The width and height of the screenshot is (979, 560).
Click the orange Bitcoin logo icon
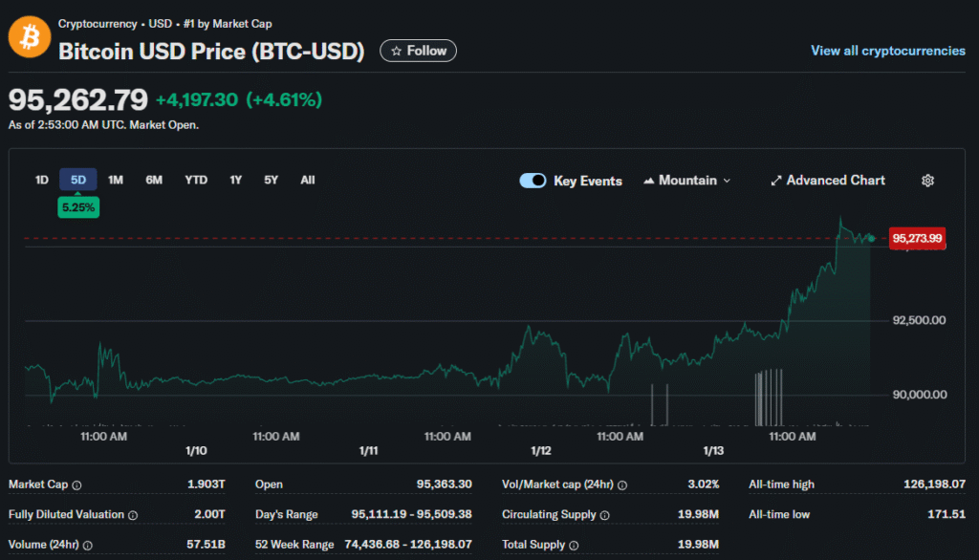[x=29, y=38]
